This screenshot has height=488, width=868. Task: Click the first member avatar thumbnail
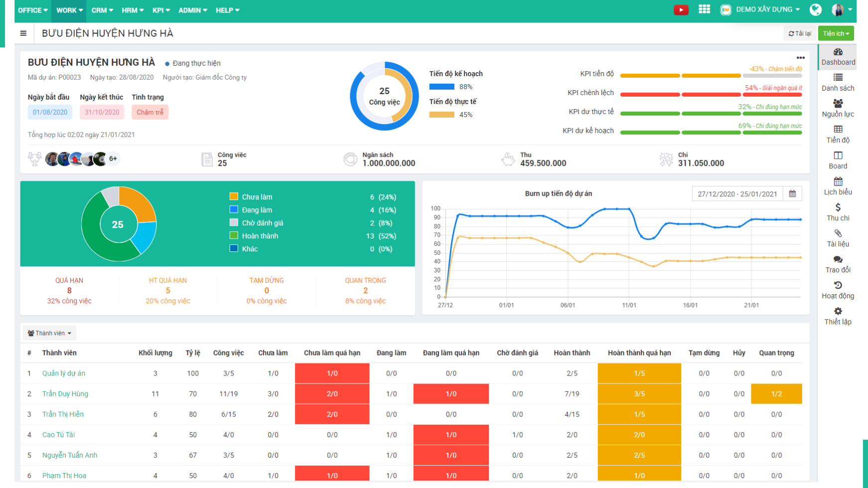[x=52, y=159]
